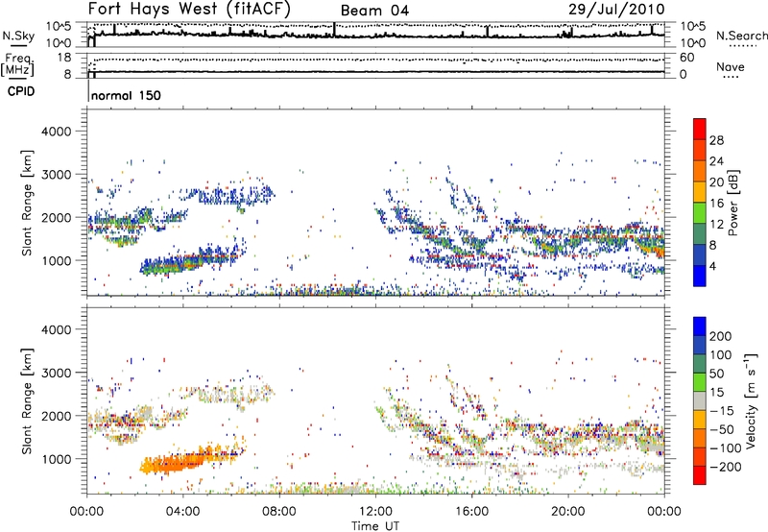Screen dimensions: 768x532
Task: Click 'Slant Range [km]' label of velocity panel
Action: pyautogui.click(x=27, y=401)
